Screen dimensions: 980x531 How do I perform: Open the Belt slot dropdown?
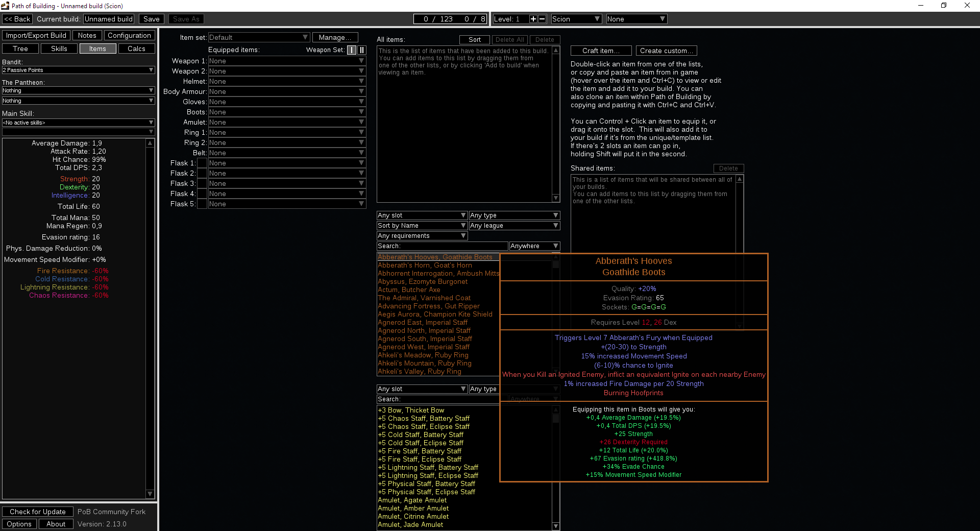click(287, 153)
